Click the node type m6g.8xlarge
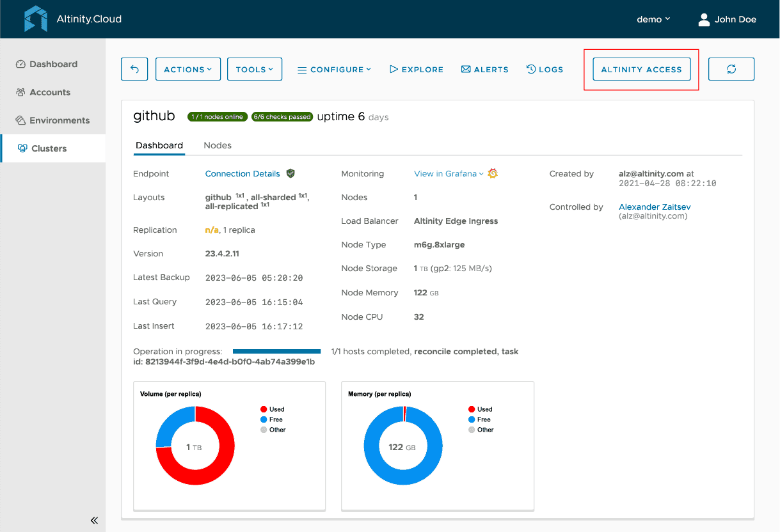The image size is (780, 532). pyautogui.click(x=439, y=244)
